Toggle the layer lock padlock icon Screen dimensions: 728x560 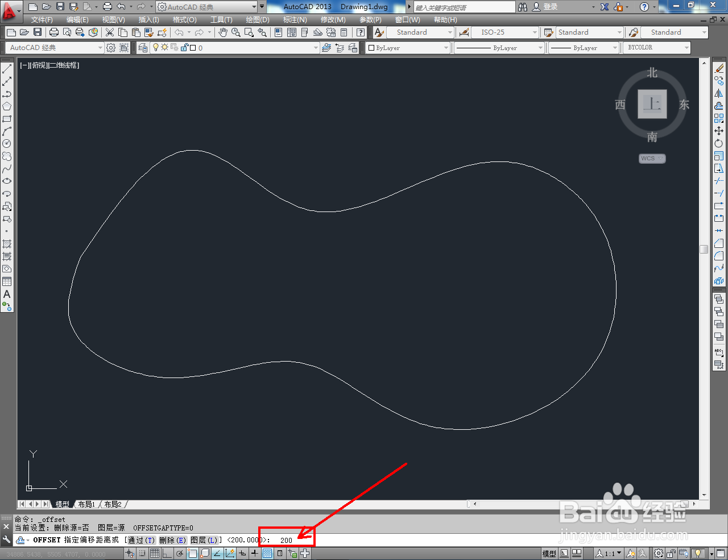click(185, 48)
